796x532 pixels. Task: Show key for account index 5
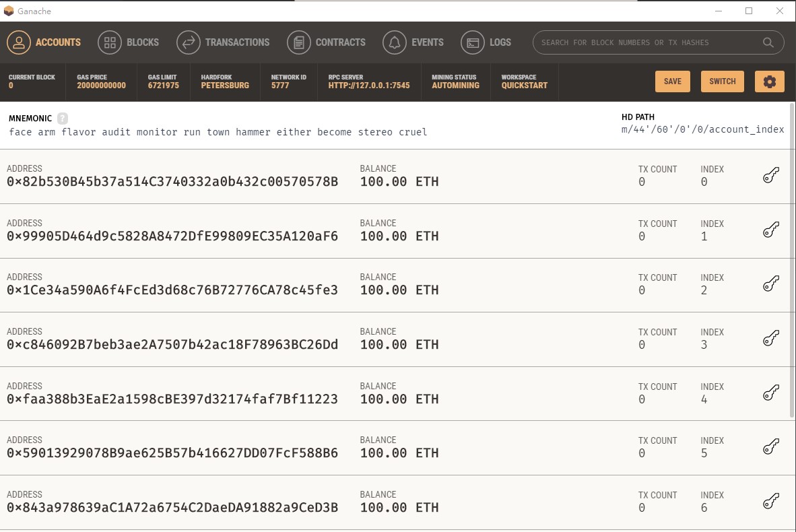point(770,446)
